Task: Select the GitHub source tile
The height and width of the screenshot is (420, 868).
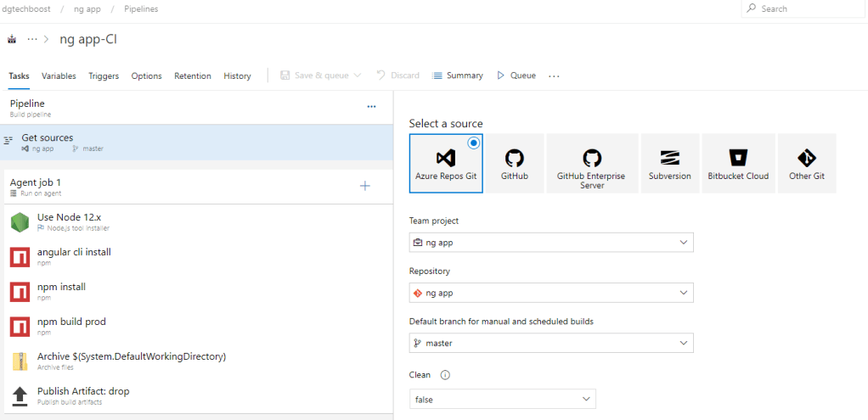Action: 515,163
